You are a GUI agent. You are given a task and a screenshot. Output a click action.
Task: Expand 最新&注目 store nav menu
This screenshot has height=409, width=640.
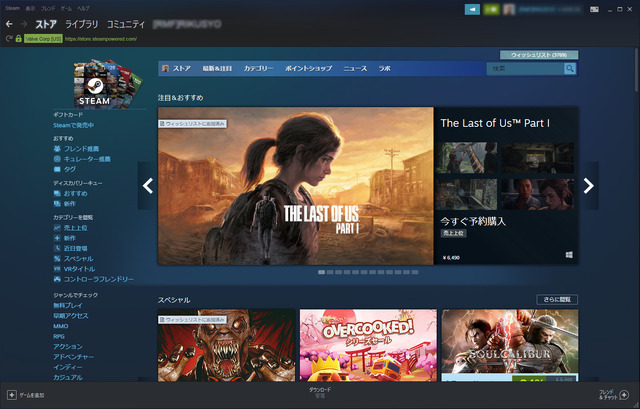pos(217,69)
